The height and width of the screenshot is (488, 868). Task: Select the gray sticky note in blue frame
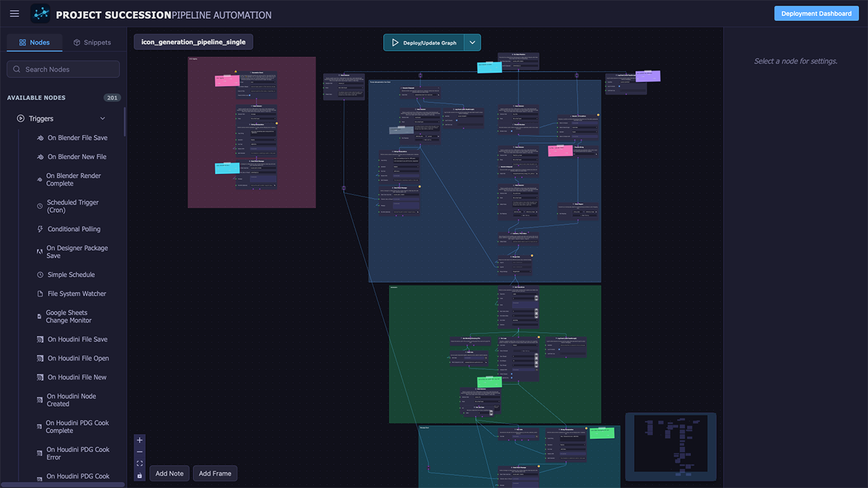click(x=401, y=130)
